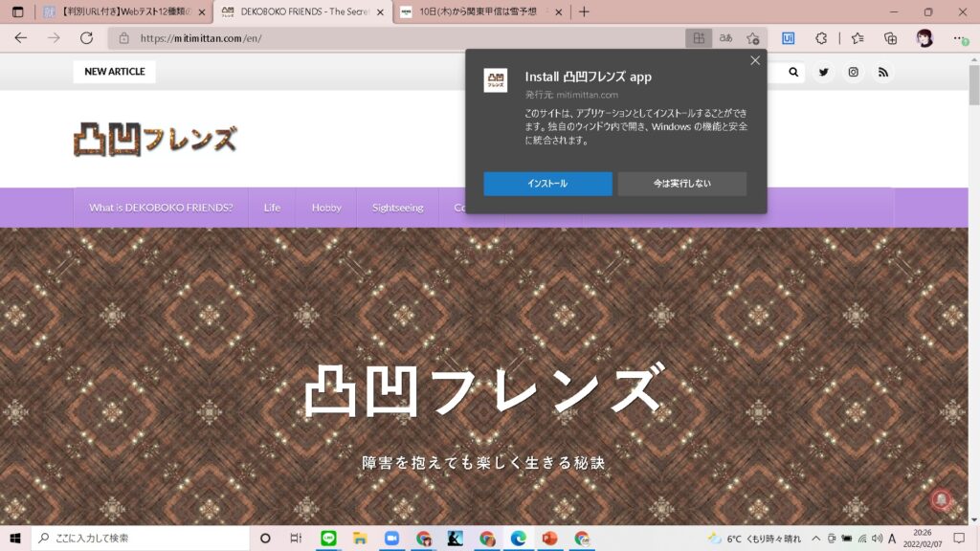Screen dimensions: 980x551
Task: Open the Windows notification center
Action: [x=959, y=539]
